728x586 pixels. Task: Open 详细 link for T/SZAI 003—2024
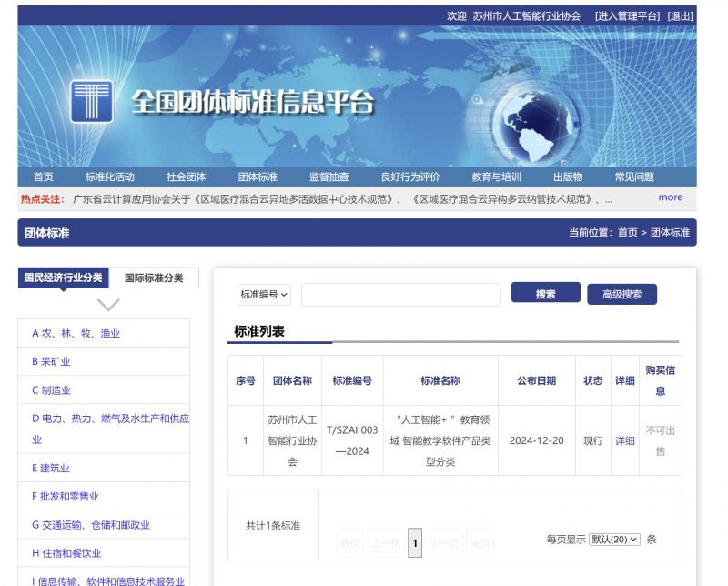coord(625,440)
